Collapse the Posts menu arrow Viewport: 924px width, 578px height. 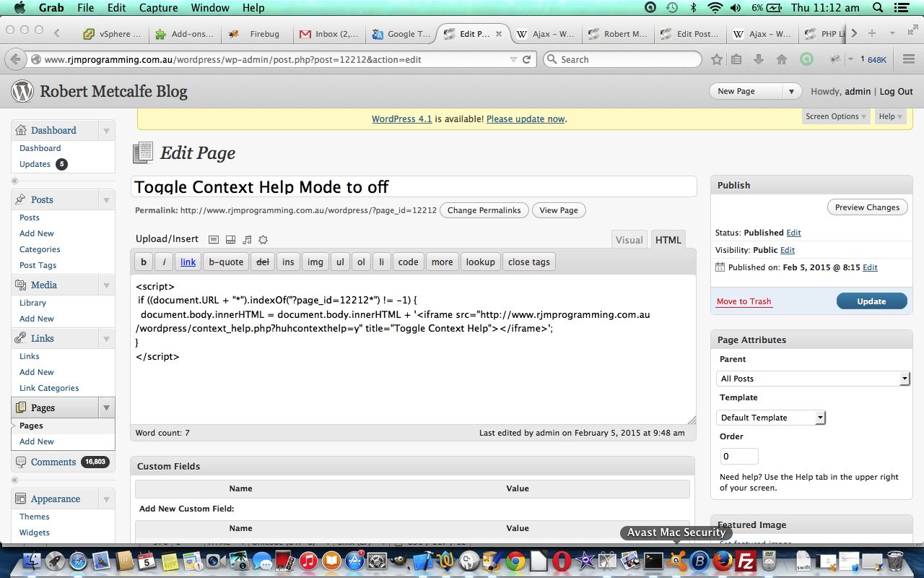pos(107,200)
